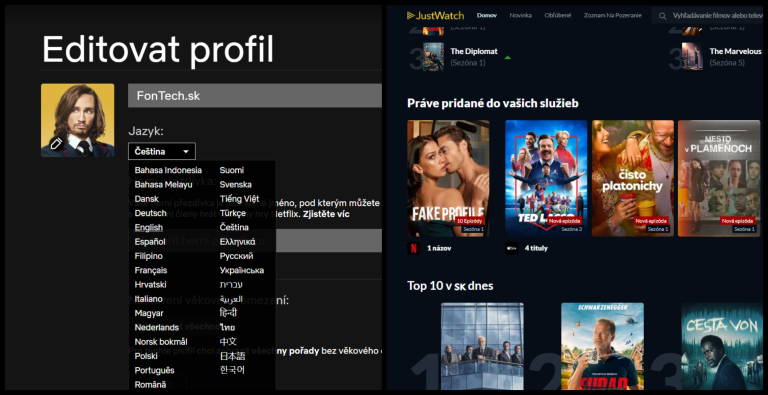Pick Tiếng Việt language option
Viewport: 768px width, 395px height.
click(240, 199)
